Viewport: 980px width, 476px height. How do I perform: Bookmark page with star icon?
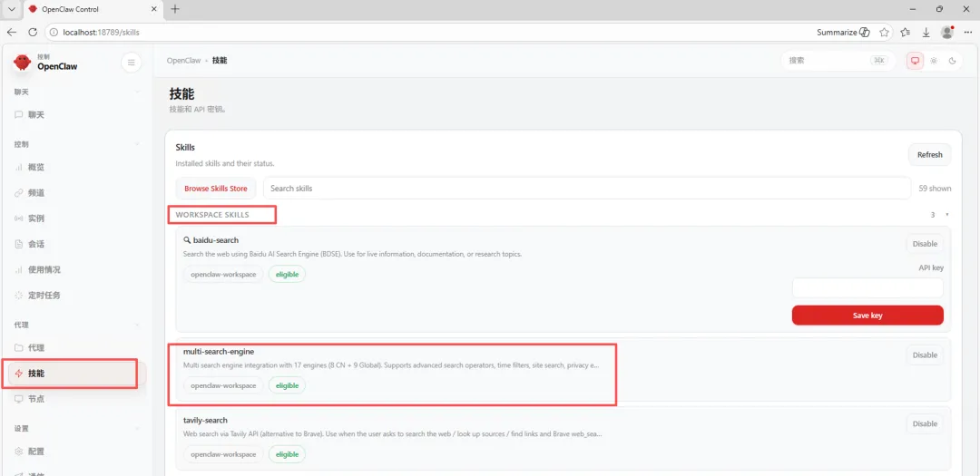pyautogui.click(x=884, y=32)
